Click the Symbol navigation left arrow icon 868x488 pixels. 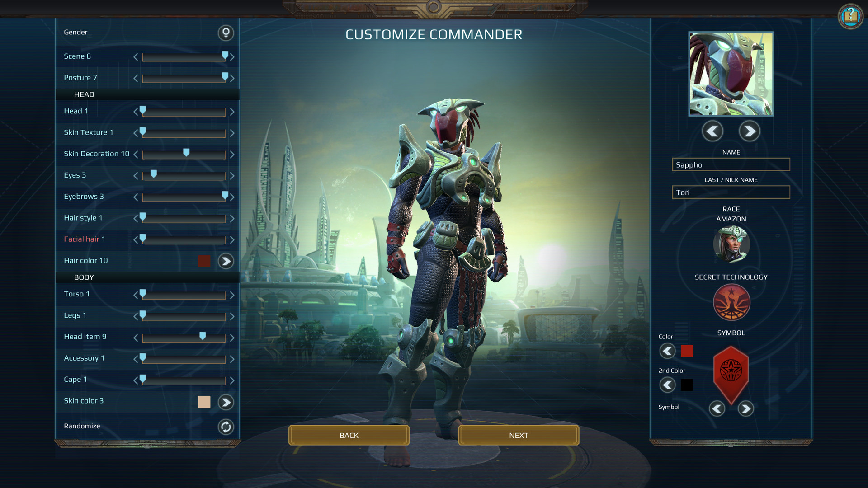click(x=717, y=408)
